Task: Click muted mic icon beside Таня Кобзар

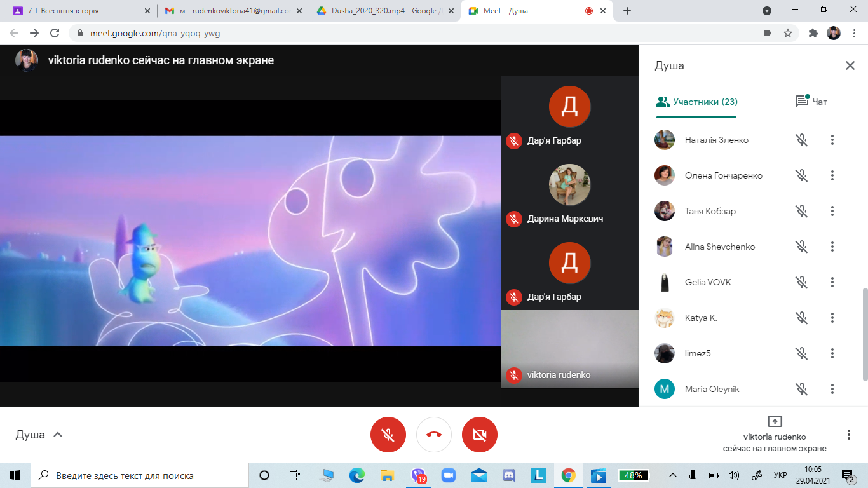Action: pos(801,211)
